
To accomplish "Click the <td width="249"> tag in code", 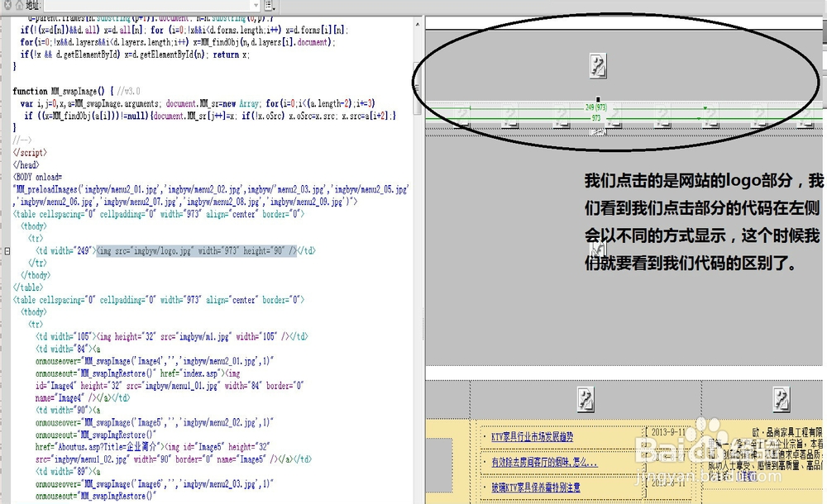I will 65,251.
